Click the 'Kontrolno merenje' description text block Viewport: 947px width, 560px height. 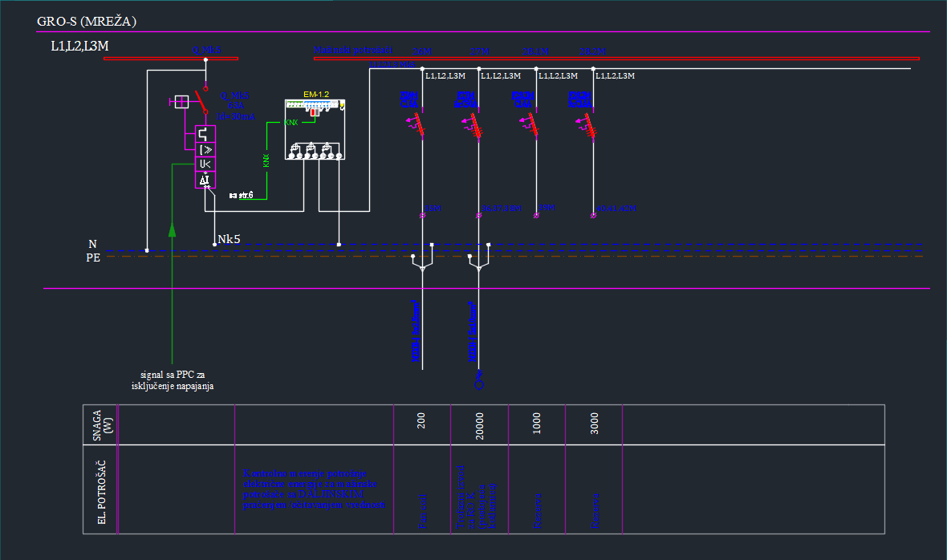[x=313, y=489]
